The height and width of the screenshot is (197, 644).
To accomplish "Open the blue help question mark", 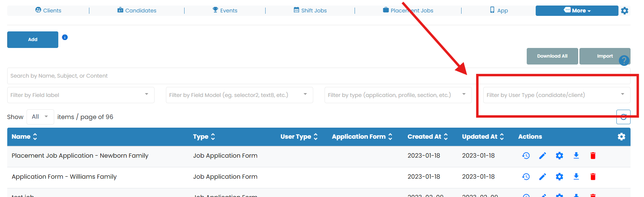I will 624,61.
